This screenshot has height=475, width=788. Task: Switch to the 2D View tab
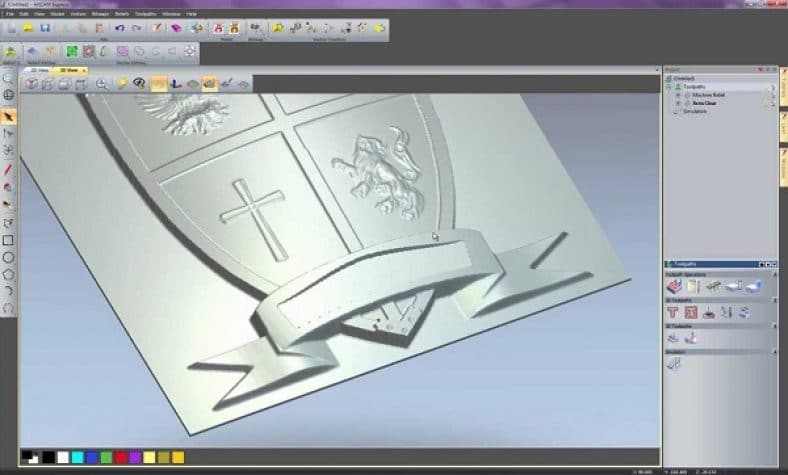tap(40, 70)
